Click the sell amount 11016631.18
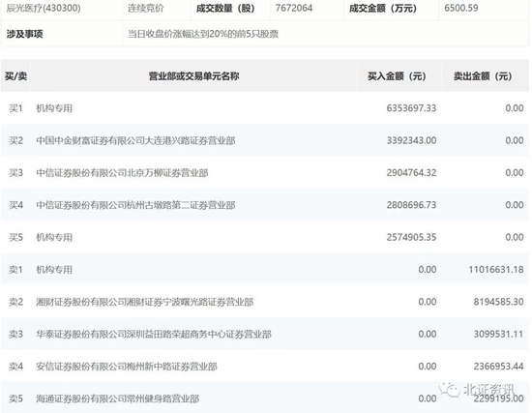Screen dimensions: 532x413 point(496,270)
